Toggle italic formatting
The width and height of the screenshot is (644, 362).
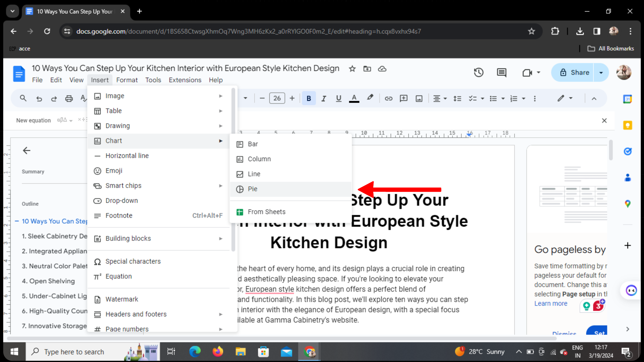324,98
